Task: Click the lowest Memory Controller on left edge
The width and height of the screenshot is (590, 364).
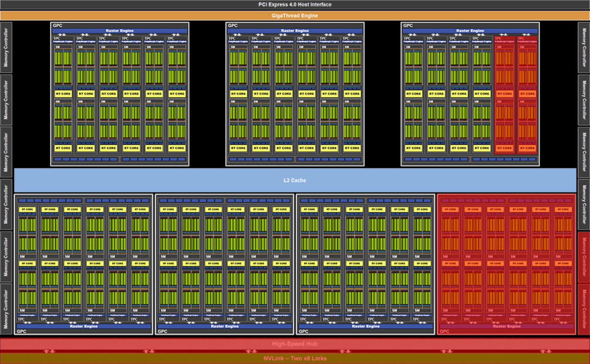Action: click(6, 309)
